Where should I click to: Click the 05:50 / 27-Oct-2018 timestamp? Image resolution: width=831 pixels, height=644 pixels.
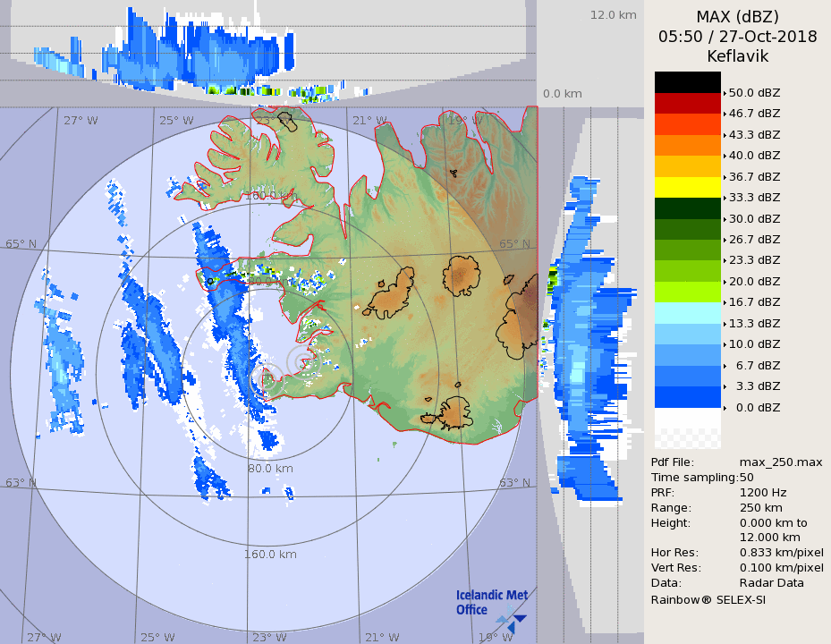(737, 37)
